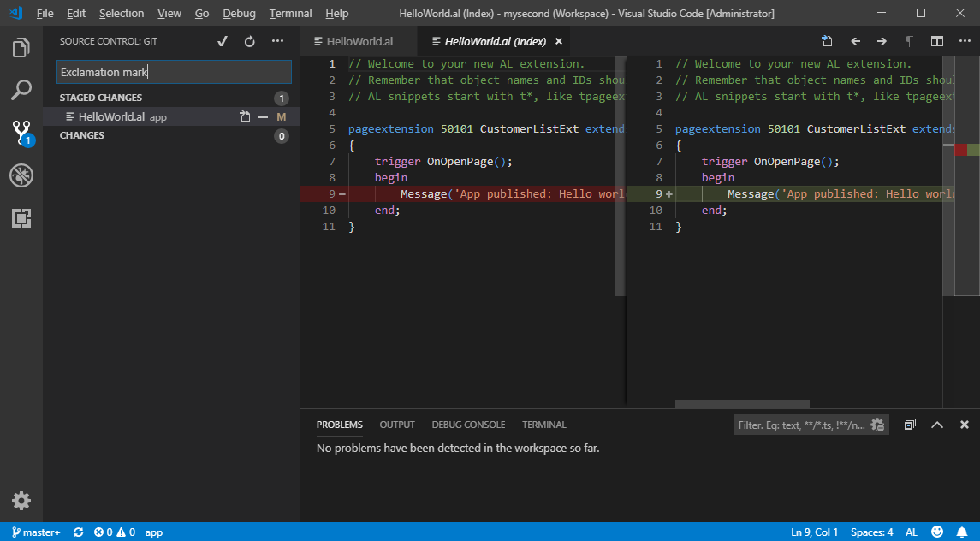Refresh the Source Control view
The width and height of the screenshot is (980, 541).
point(250,41)
